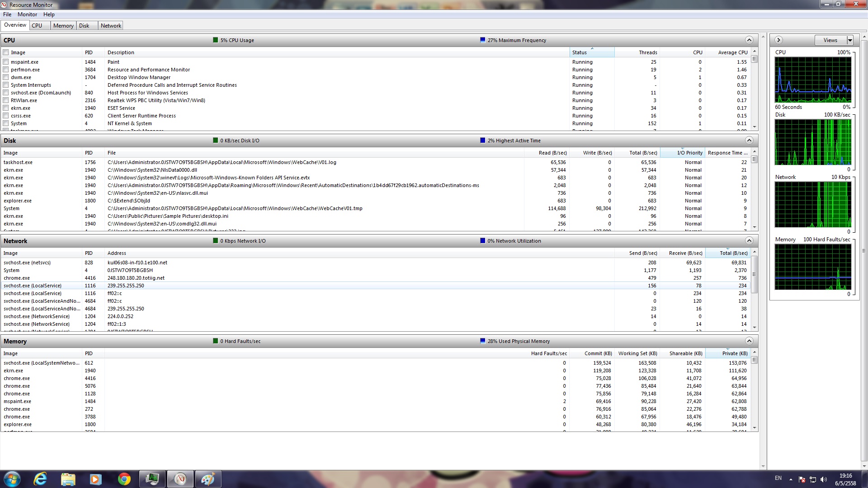
Task: Click the green Hard Faults/sec indicator square
Action: pos(216,341)
